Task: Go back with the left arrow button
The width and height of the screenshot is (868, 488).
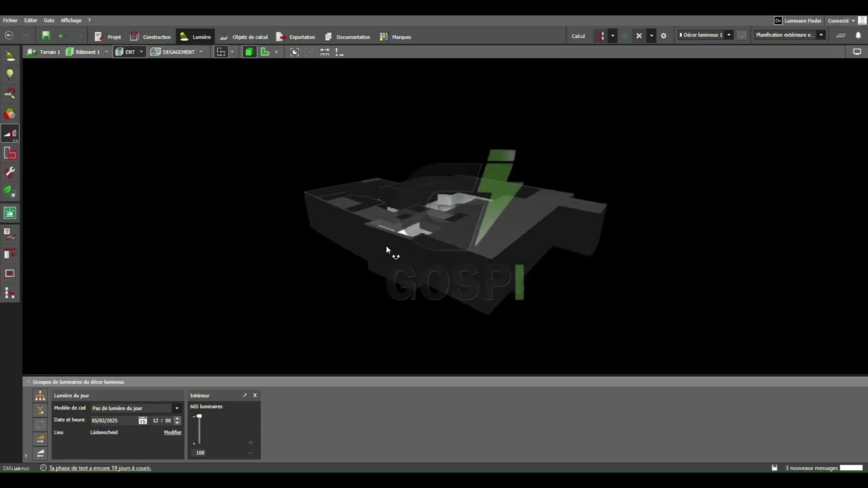Action: [9, 36]
